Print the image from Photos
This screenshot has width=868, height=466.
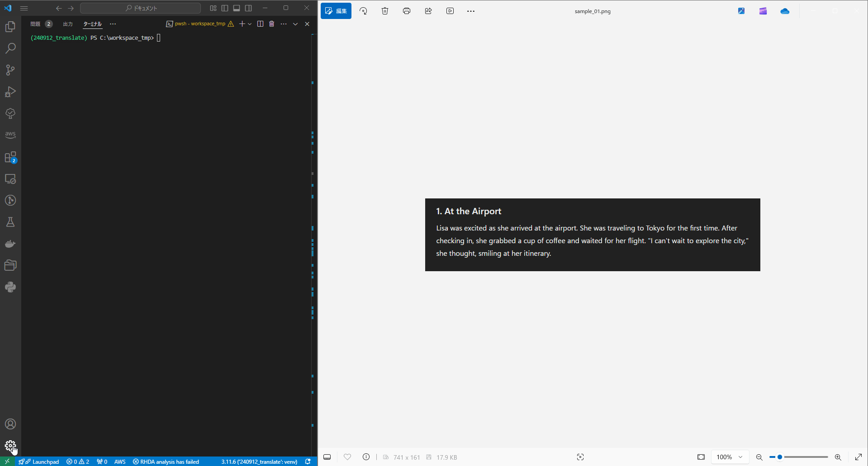tap(407, 11)
